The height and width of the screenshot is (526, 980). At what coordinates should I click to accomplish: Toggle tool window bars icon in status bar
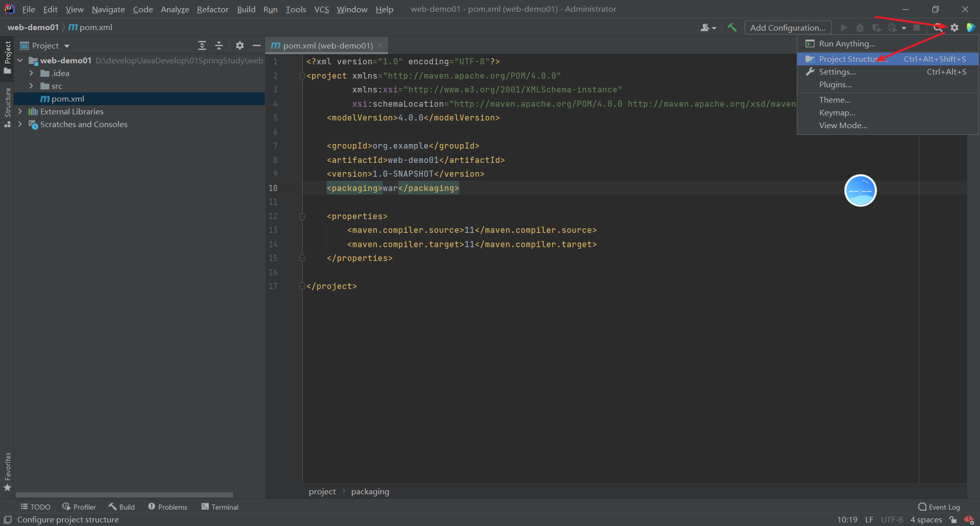(x=8, y=520)
